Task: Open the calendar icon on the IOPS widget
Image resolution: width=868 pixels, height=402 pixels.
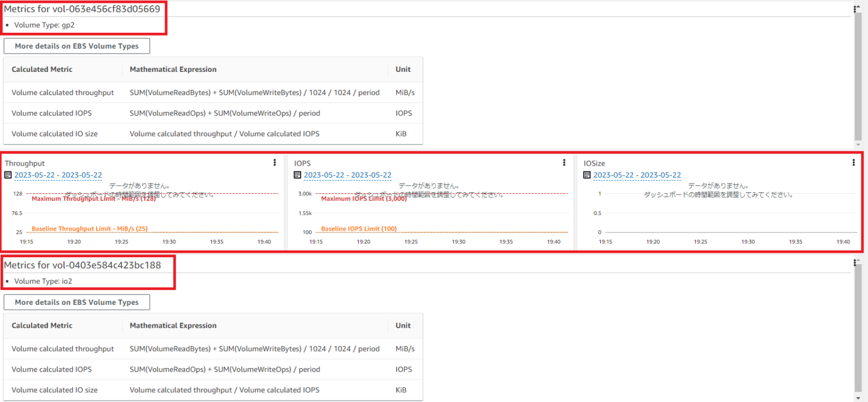Action: point(297,175)
